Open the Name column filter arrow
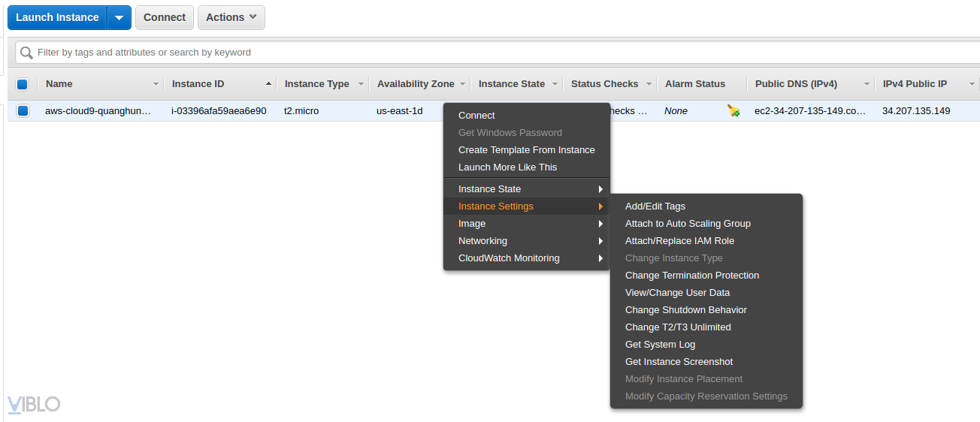This screenshot has width=980, height=422. click(x=156, y=84)
